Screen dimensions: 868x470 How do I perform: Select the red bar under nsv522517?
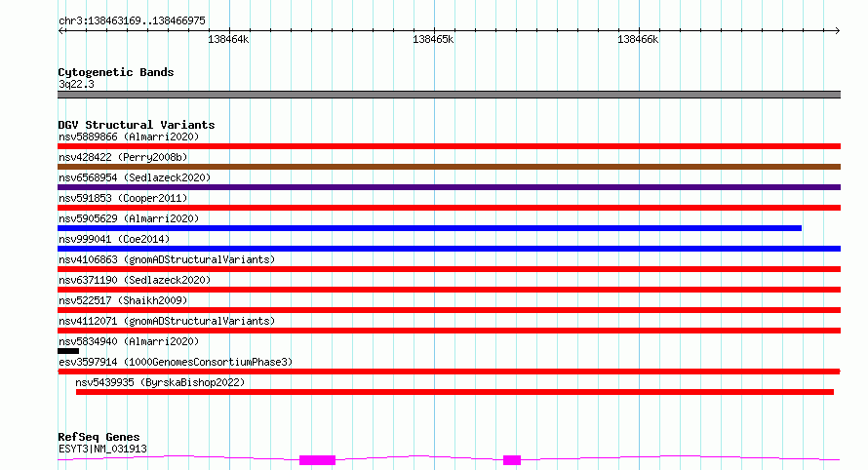coord(449,310)
